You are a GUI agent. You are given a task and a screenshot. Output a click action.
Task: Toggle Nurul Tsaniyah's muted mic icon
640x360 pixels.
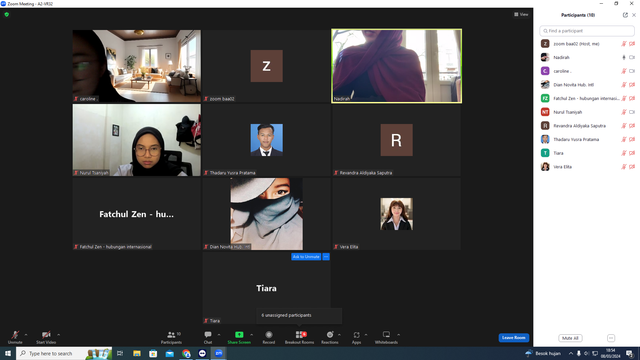(x=624, y=112)
